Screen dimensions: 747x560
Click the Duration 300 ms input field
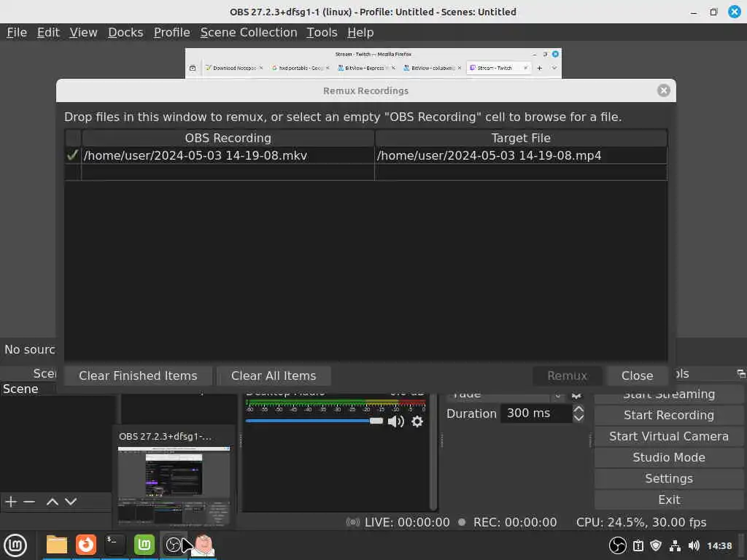click(536, 413)
